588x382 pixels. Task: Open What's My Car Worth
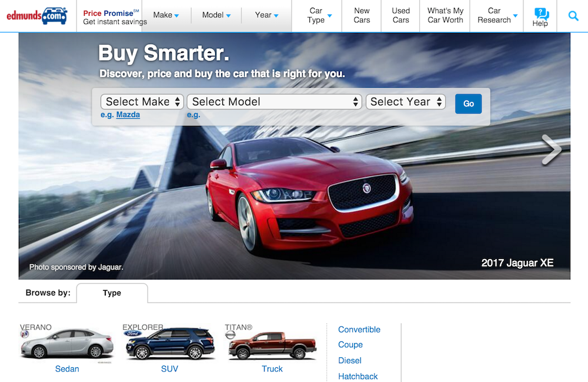(x=446, y=15)
